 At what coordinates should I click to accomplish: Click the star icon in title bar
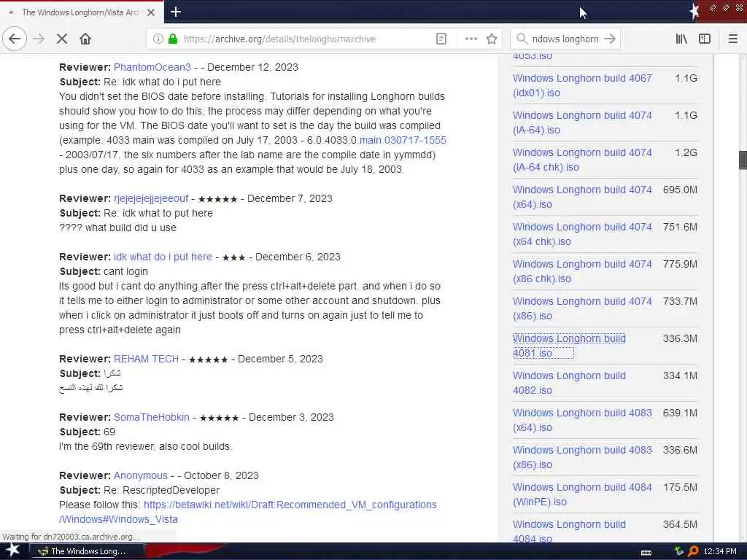pyautogui.click(x=694, y=10)
